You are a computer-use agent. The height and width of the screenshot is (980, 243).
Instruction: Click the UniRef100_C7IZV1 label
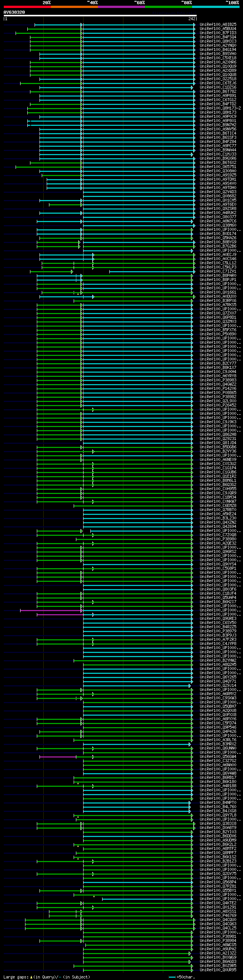pyautogui.click(x=218, y=271)
